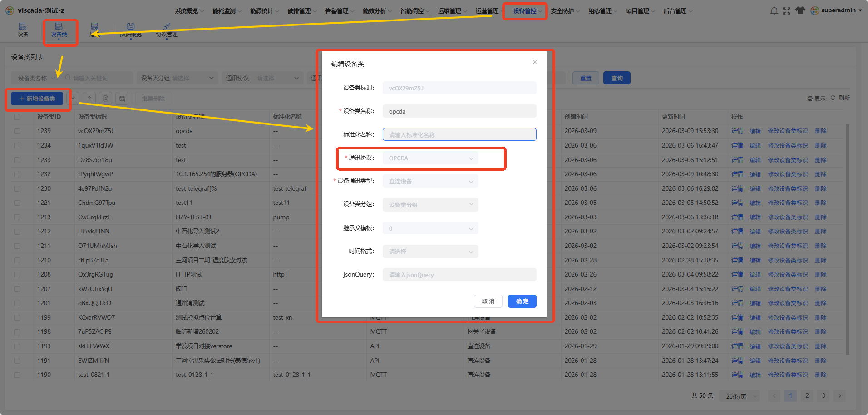
Task: Check the row with ID 1213
Action: 17,217
